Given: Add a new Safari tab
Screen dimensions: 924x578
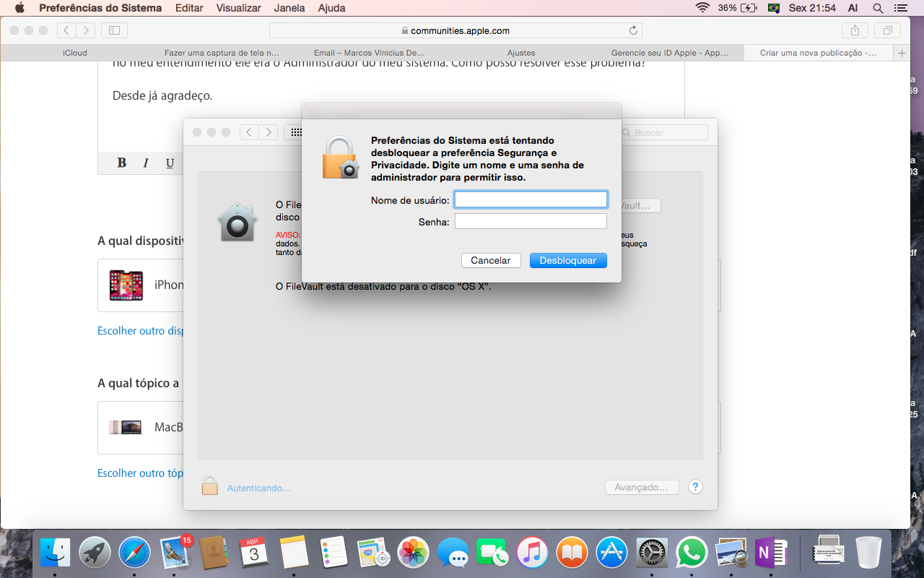Looking at the screenshot, I should click(x=902, y=53).
